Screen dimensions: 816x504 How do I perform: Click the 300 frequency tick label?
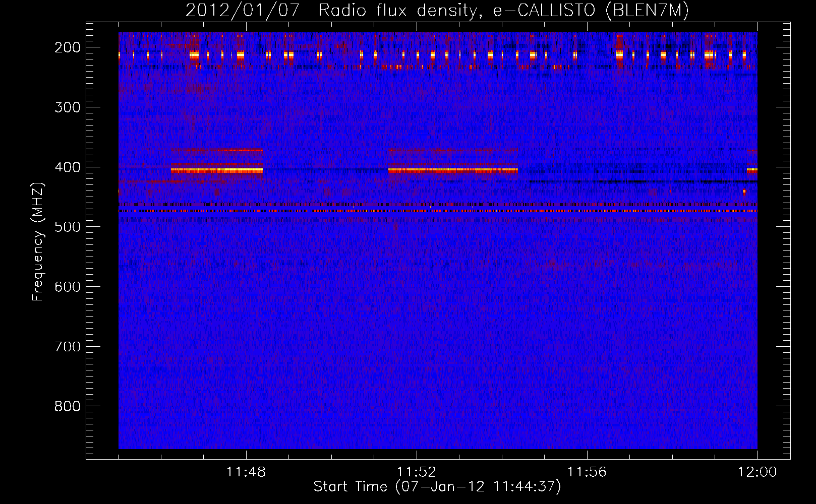[67, 107]
